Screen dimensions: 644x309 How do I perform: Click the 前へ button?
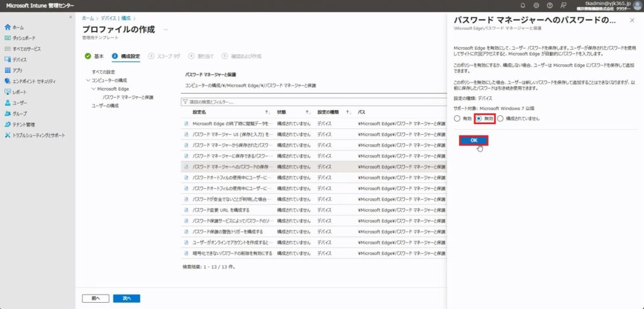pyautogui.click(x=96, y=298)
